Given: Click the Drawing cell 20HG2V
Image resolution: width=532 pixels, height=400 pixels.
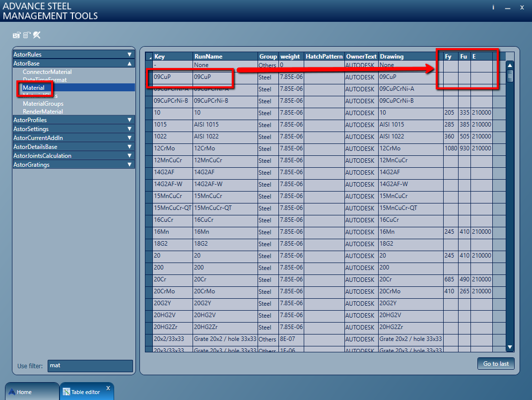Looking at the screenshot, I should 411,315.
